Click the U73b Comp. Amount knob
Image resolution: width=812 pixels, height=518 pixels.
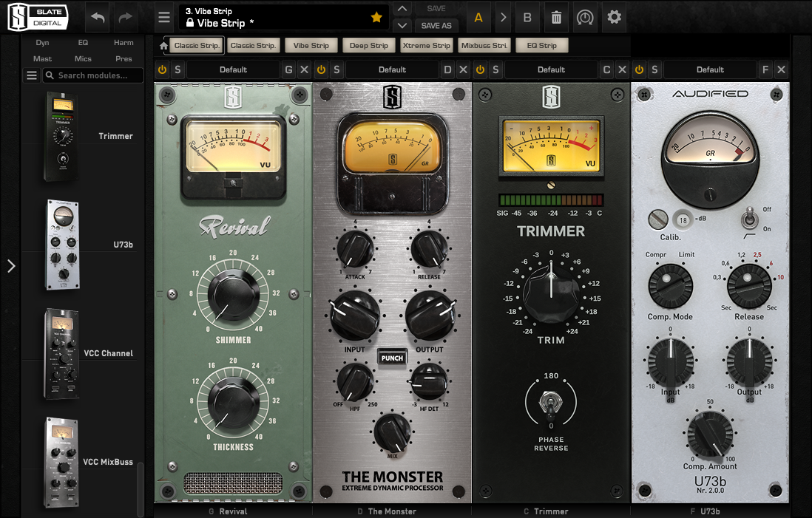pyautogui.click(x=710, y=434)
